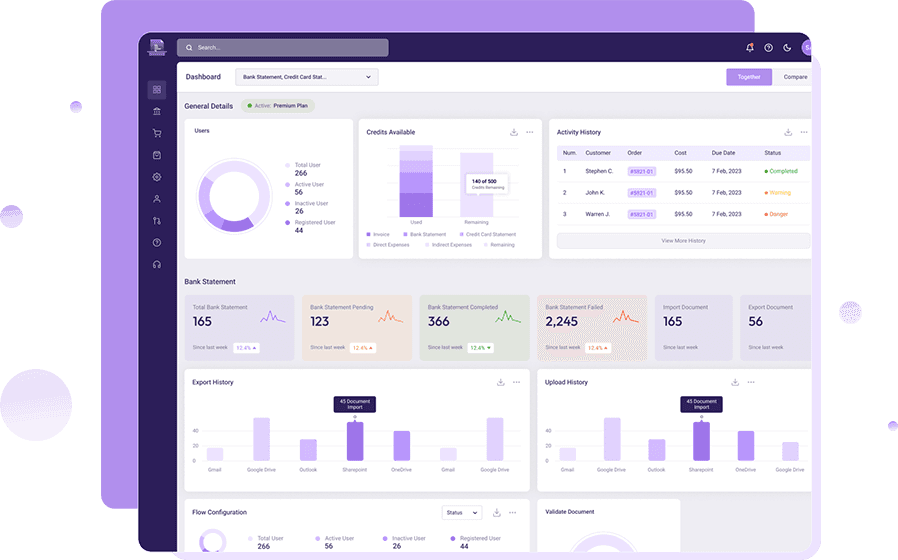This screenshot has height=560, width=898.
Task: Click the search magnifier icon
Action: (189, 48)
